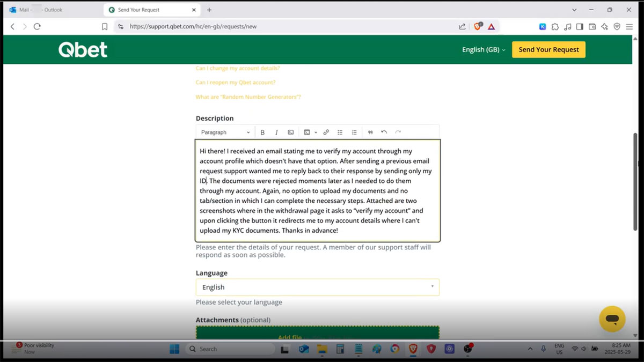Open the blue K browser extension

(x=543, y=26)
